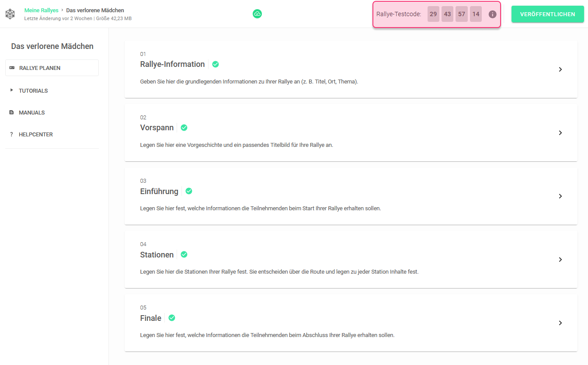The image size is (588, 365).
Task: Click the Helpcenter question mark icon
Action: tap(12, 134)
